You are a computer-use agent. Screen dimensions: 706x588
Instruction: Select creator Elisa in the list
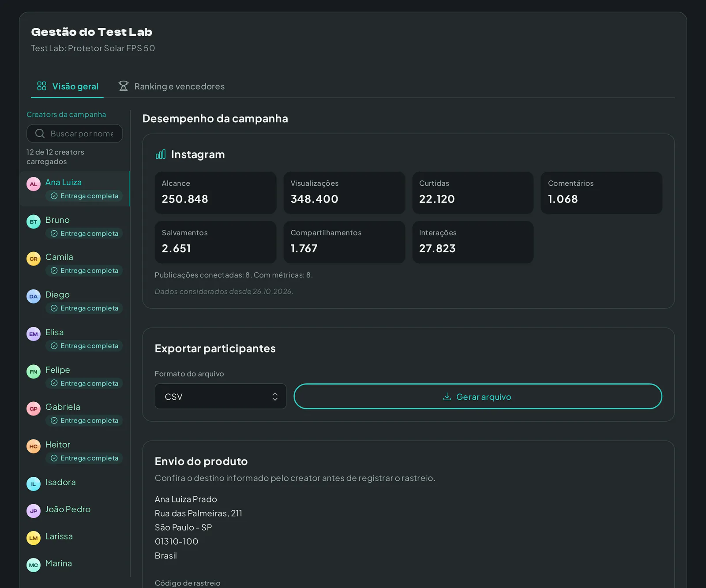(x=75, y=339)
